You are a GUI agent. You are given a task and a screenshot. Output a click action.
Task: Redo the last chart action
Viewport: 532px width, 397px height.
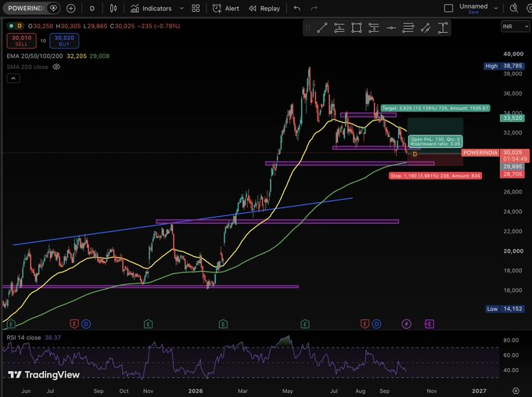[315, 9]
